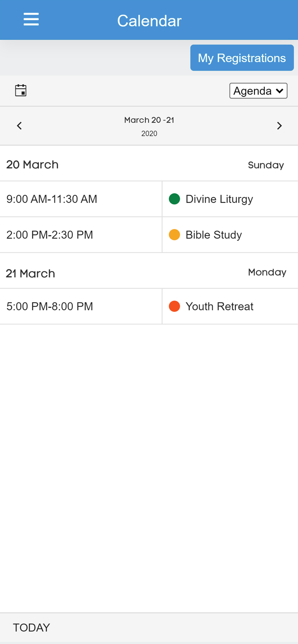Select the 9:00 AM-11:30 AM time slot
Viewport: 298px width, 644px height.
coord(52,199)
